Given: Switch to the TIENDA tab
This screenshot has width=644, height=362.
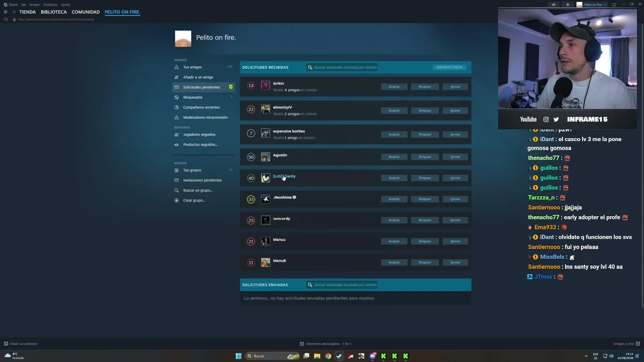Looking at the screenshot, I should click(x=28, y=12).
